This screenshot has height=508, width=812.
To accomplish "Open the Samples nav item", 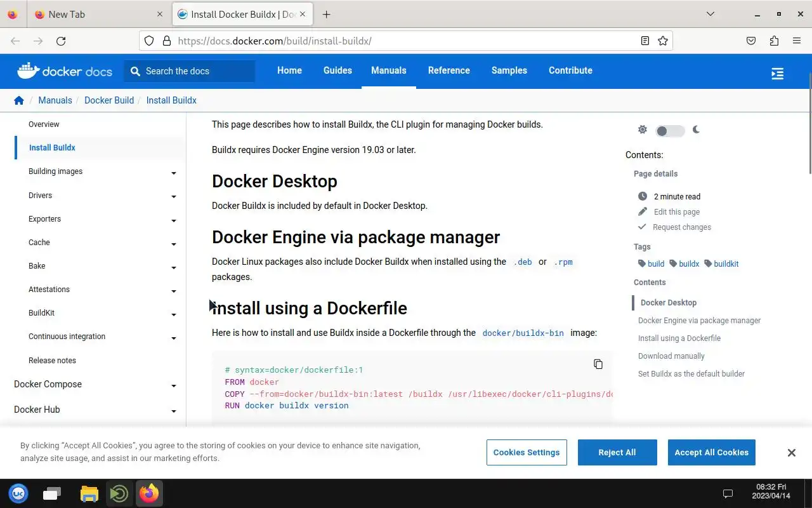I will (509, 70).
